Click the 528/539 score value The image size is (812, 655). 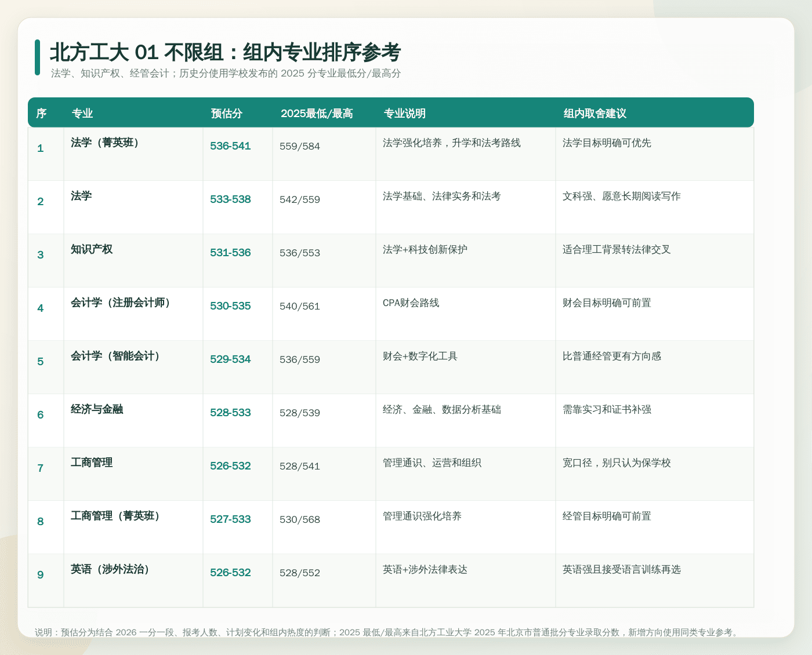pos(300,413)
